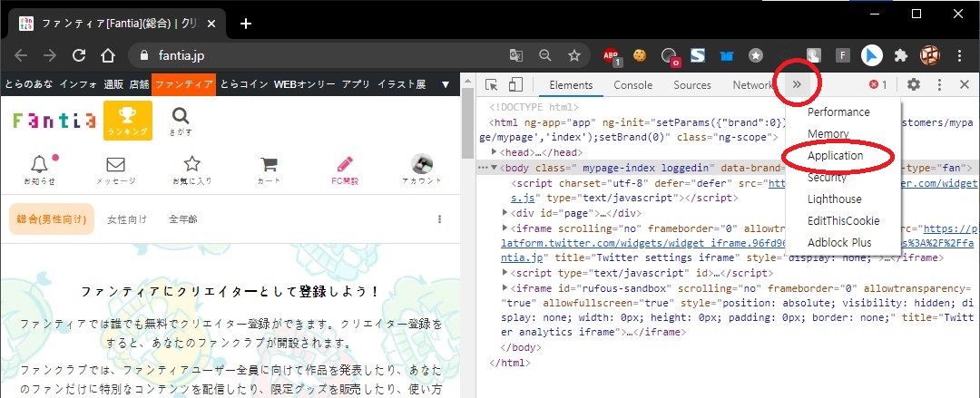
Task: Click the browser forward arrow
Action: point(49,55)
